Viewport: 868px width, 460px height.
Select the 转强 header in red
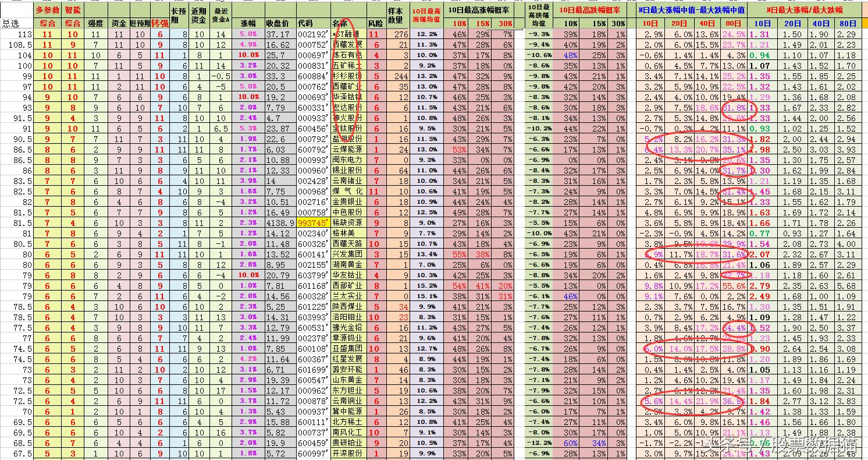click(x=159, y=23)
